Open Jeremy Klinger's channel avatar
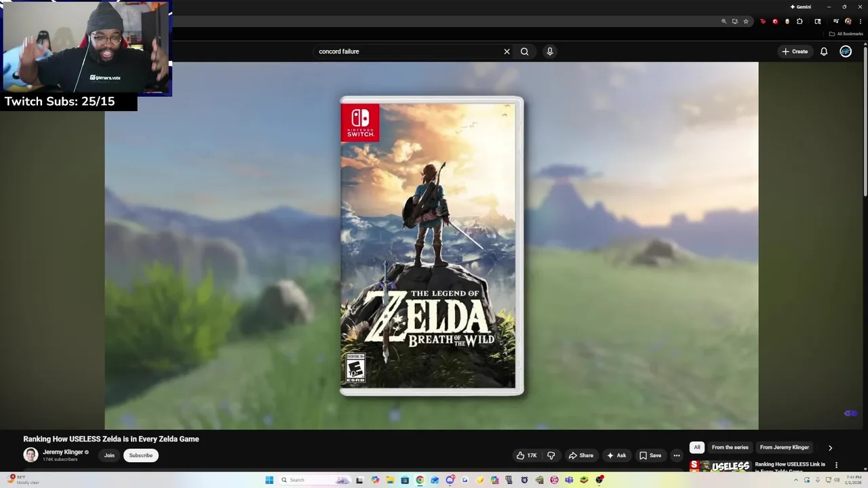The width and height of the screenshot is (868, 488). 31,455
